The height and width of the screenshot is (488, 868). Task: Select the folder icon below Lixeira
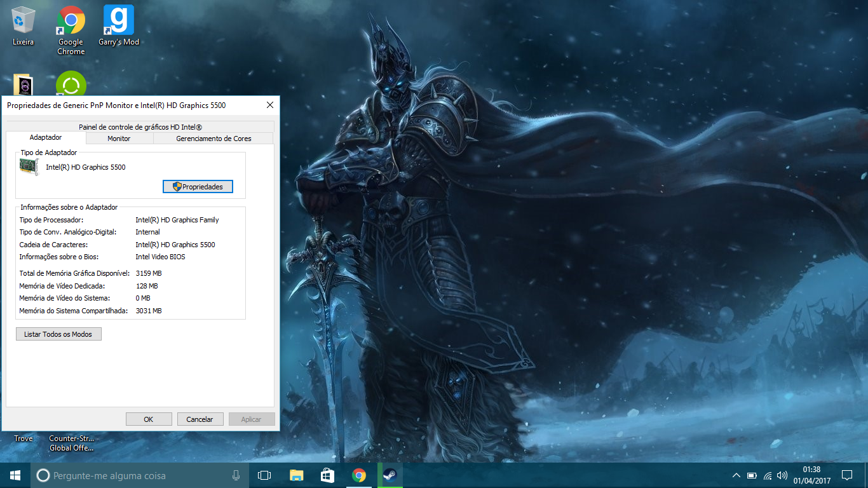(24, 85)
